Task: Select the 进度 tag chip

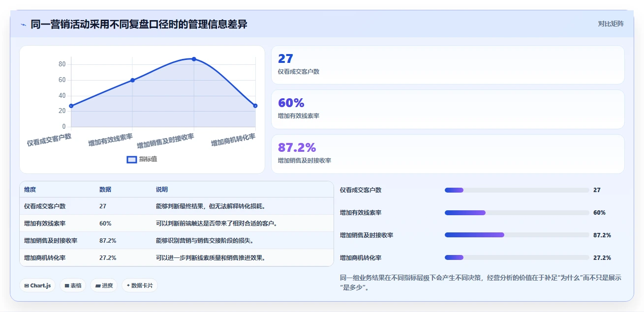Action: pos(104,285)
